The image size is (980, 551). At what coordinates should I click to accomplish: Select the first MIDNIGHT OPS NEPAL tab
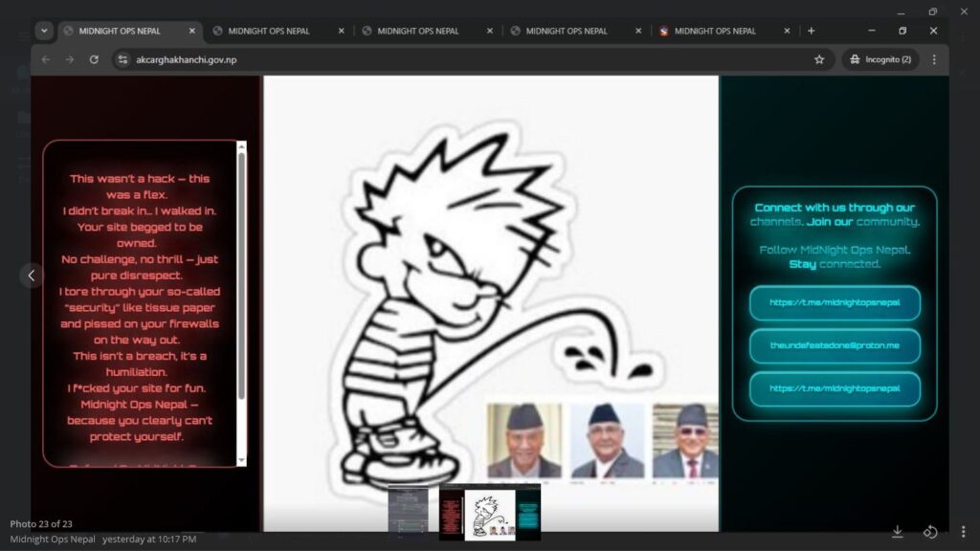[122, 31]
